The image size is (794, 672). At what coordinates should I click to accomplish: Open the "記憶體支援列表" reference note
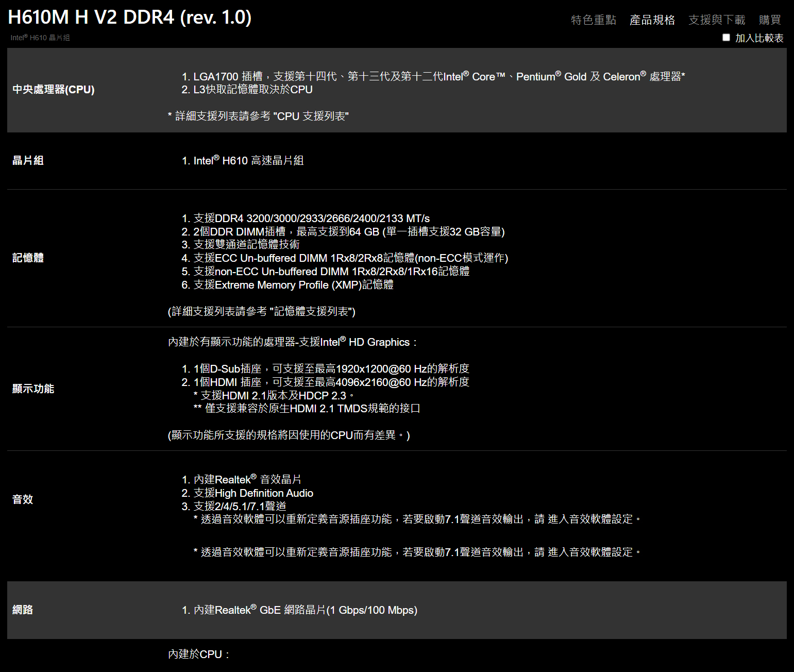click(262, 311)
